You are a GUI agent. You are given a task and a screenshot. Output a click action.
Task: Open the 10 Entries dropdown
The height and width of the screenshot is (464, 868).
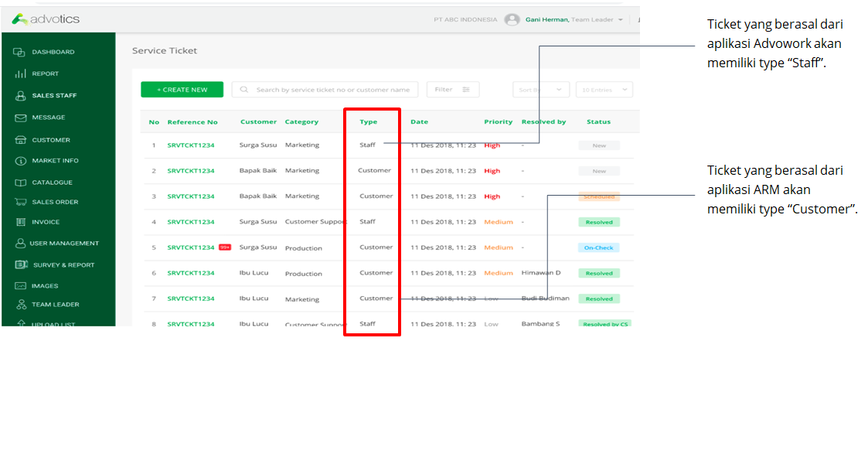click(604, 90)
